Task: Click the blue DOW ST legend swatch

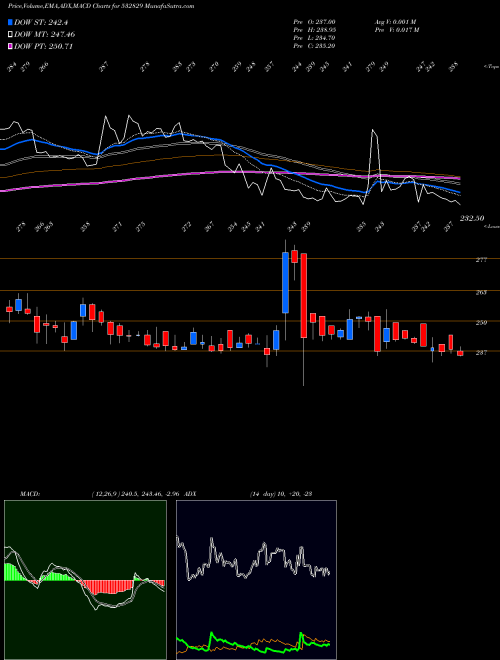Action: pos(11,22)
